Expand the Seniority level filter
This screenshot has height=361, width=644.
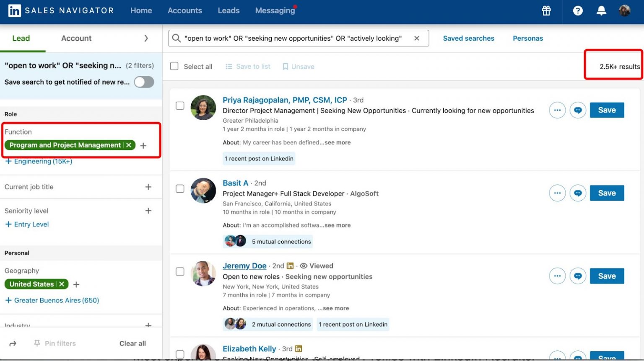coord(148,211)
